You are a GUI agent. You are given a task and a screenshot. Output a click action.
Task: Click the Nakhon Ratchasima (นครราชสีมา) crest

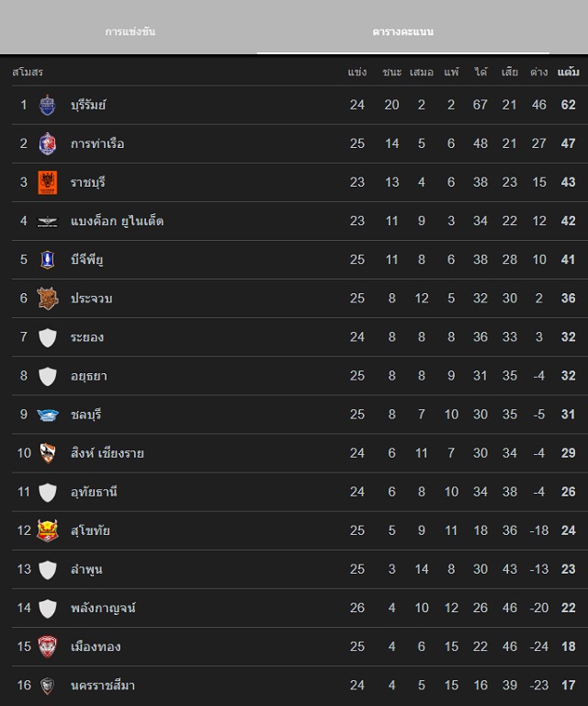tap(48, 685)
